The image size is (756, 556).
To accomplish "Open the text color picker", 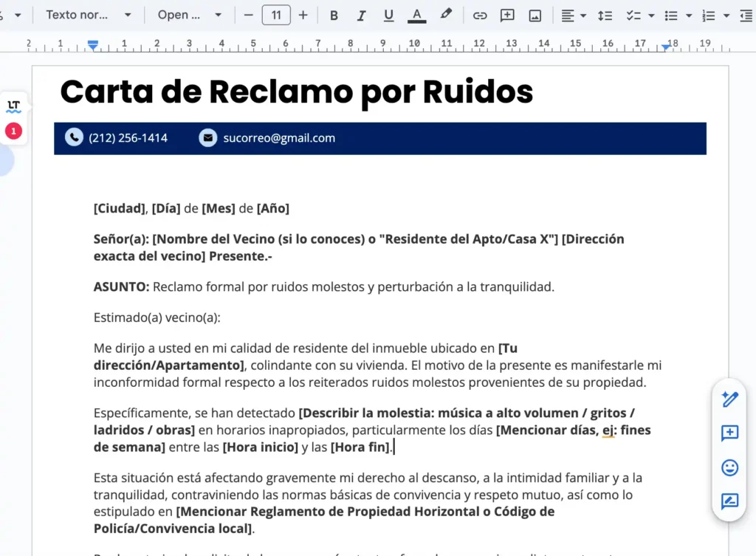I will coord(416,15).
